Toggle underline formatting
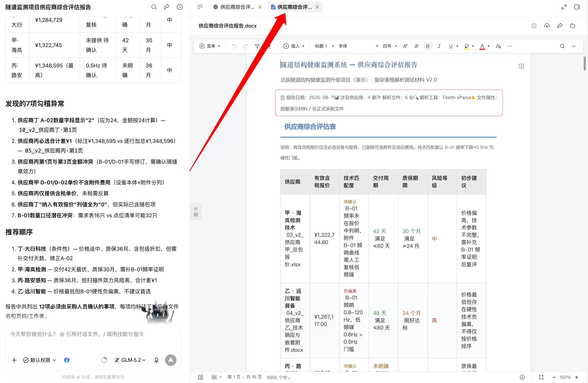588x383 pixels. (451, 46)
